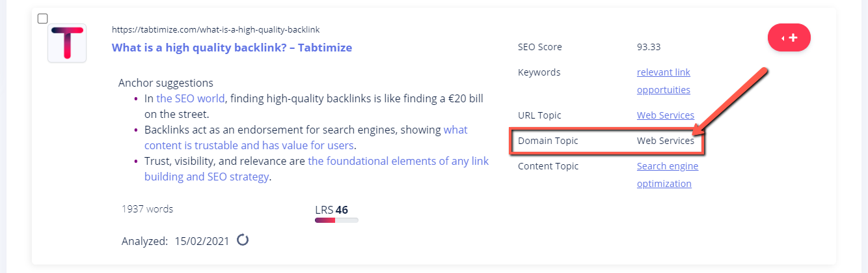
Task: Click the SEO Score value 93.33
Action: coord(649,47)
